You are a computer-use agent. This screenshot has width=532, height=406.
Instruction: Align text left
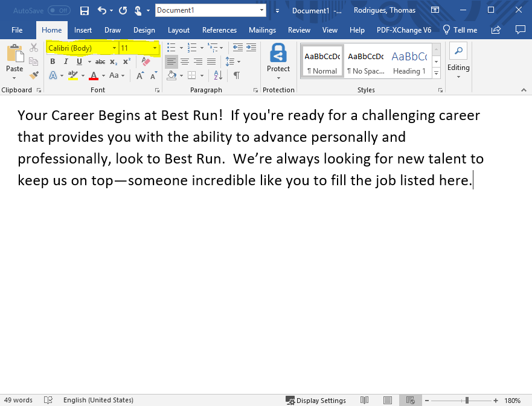[x=171, y=62]
